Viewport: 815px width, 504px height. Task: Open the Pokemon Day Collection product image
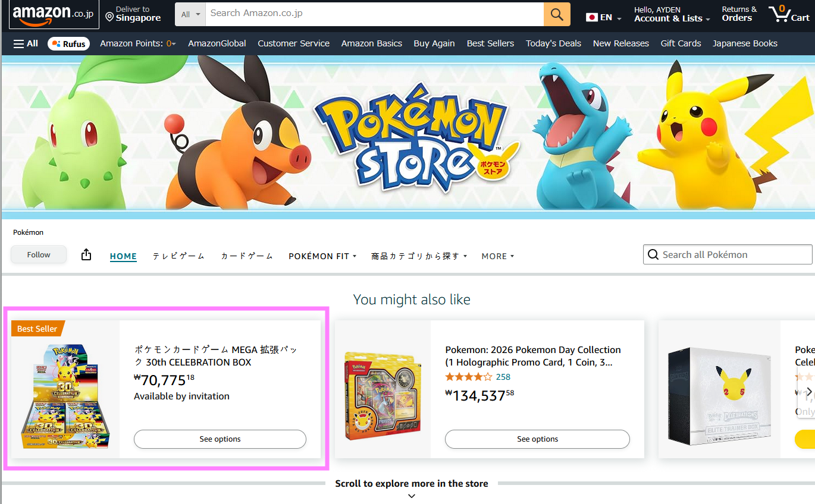click(x=383, y=396)
